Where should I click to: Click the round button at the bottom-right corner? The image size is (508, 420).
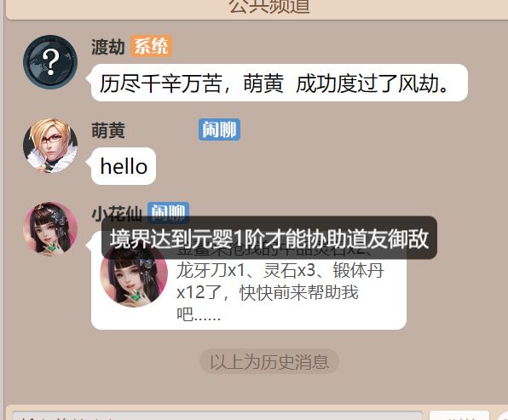(501, 416)
